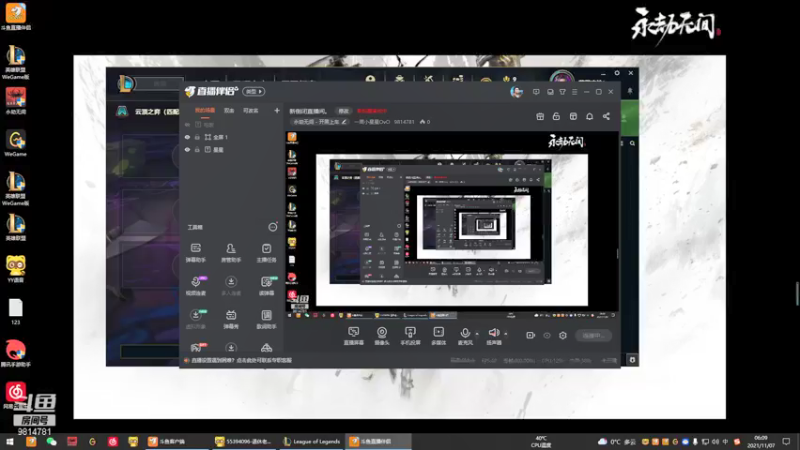Open the mail icon in the streaming app's title bar

[550, 92]
